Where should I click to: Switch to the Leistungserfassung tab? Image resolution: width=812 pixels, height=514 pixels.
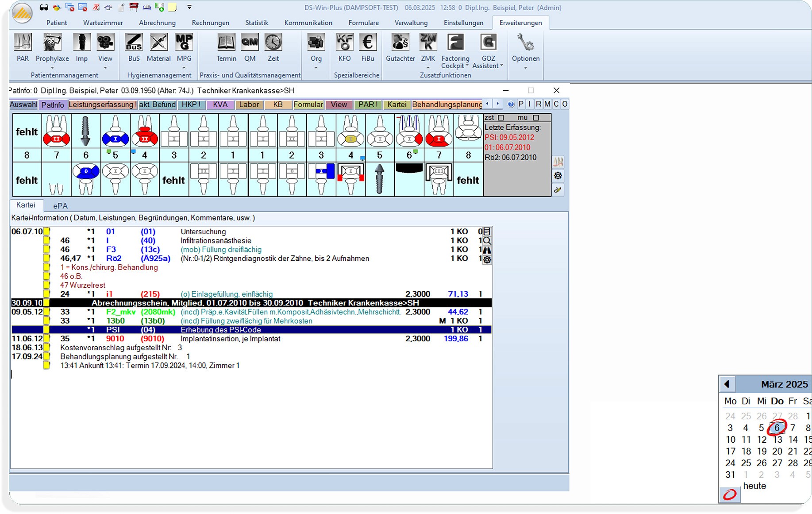(102, 104)
